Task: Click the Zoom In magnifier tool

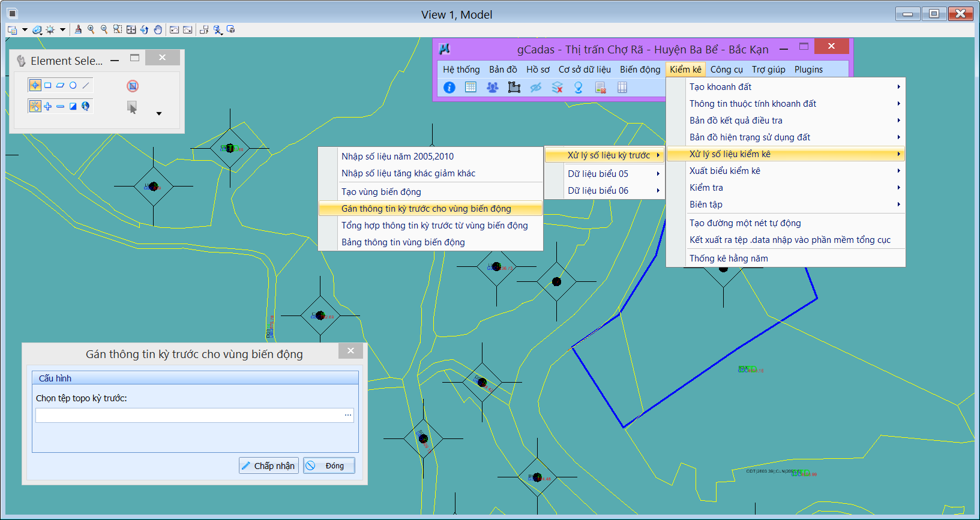Action: click(91, 29)
